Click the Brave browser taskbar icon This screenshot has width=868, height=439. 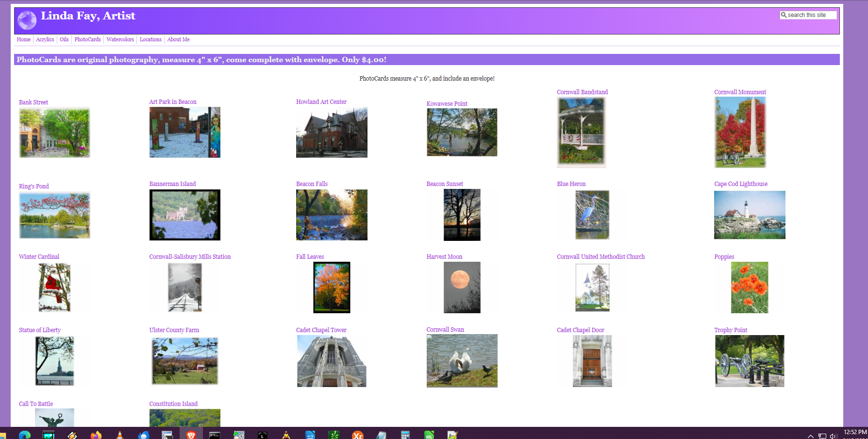pos(191,435)
